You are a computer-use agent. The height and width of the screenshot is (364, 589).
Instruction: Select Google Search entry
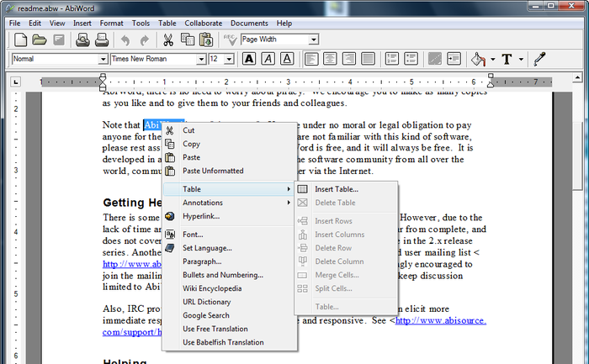tap(229, 315)
